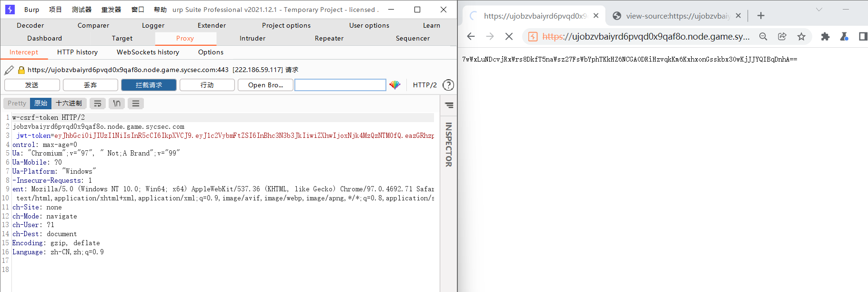Click the share page icon in address bar
Screen dimensions: 868x292
[782, 36]
